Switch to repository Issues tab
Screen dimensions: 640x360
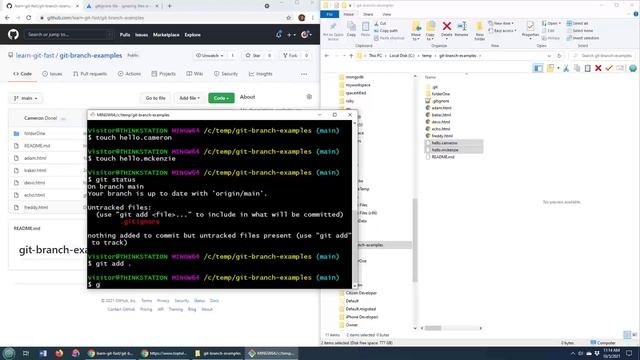tap(52, 74)
